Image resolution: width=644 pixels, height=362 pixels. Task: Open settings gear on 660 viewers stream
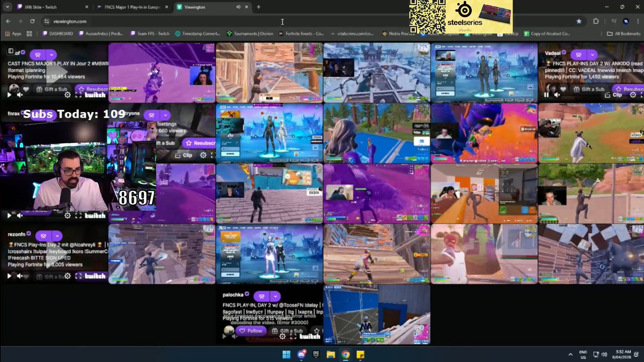203,155
